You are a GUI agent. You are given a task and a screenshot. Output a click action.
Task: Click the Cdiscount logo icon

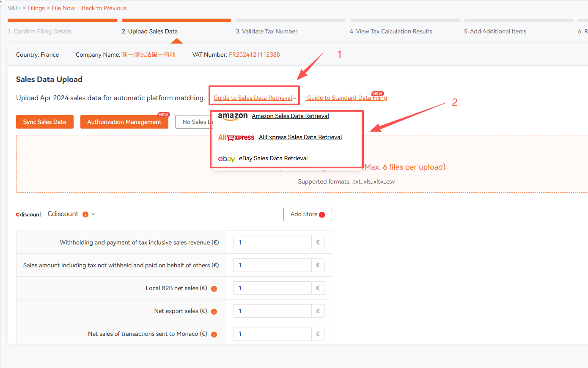(x=29, y=214)
